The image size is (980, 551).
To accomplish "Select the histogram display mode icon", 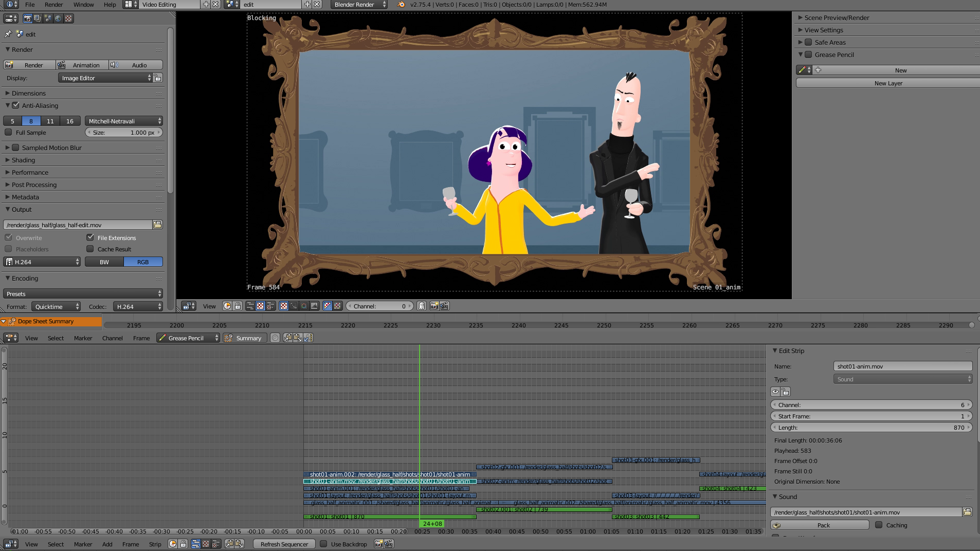I will pyautogui.click(x=314, y=306).
